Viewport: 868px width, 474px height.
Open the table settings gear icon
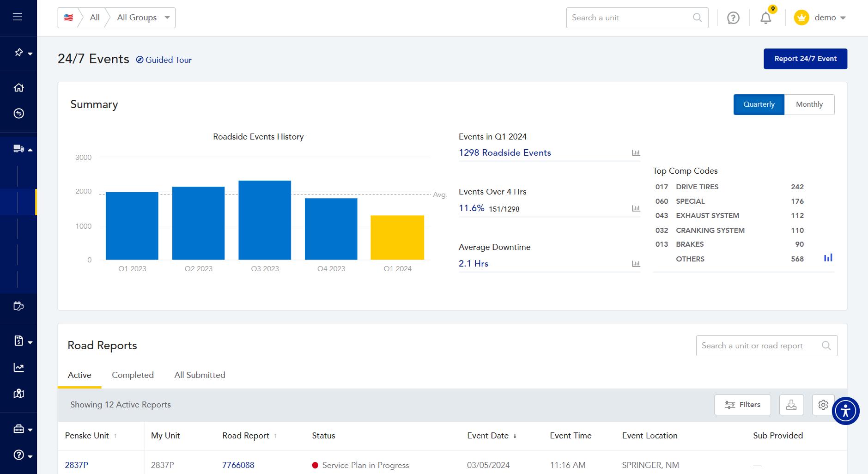tap(823, 405)
